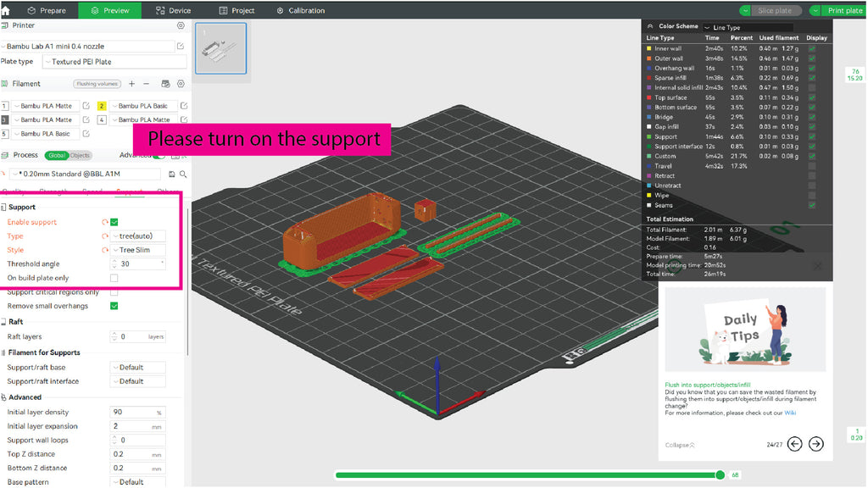This screenshot has width=868, height=488.
Task: Uncheck Remove small overhangs
Action: pos(114,306)
